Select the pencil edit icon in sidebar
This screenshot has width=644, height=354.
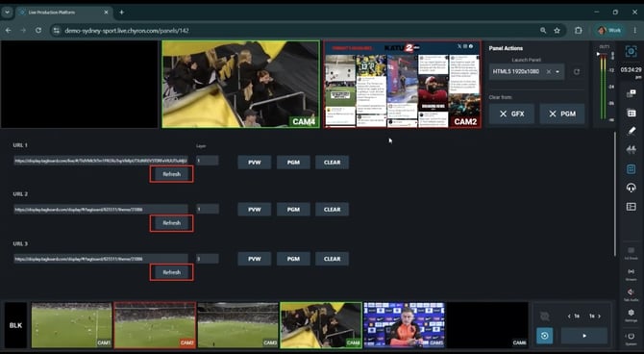click(x=631, y=131)
